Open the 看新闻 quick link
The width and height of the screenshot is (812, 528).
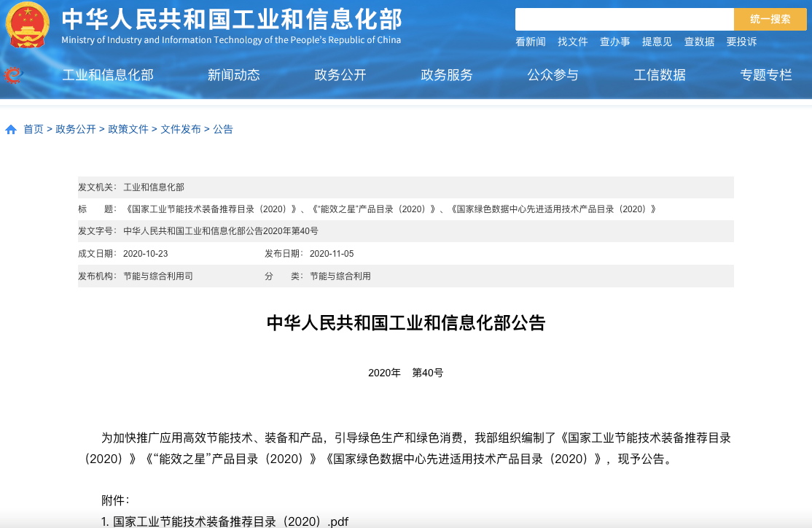coord(530,42)
